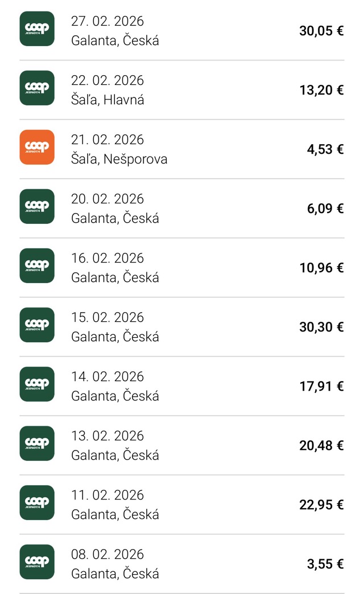
Task: Select the COOP icon for 20. 02. 2026
Action: click(x=37, y=207)
